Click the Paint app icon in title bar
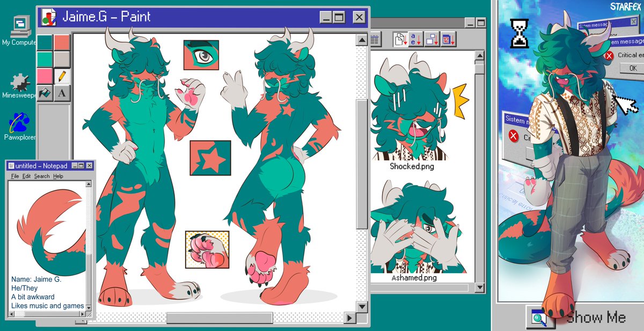 (x=49, y=17)
